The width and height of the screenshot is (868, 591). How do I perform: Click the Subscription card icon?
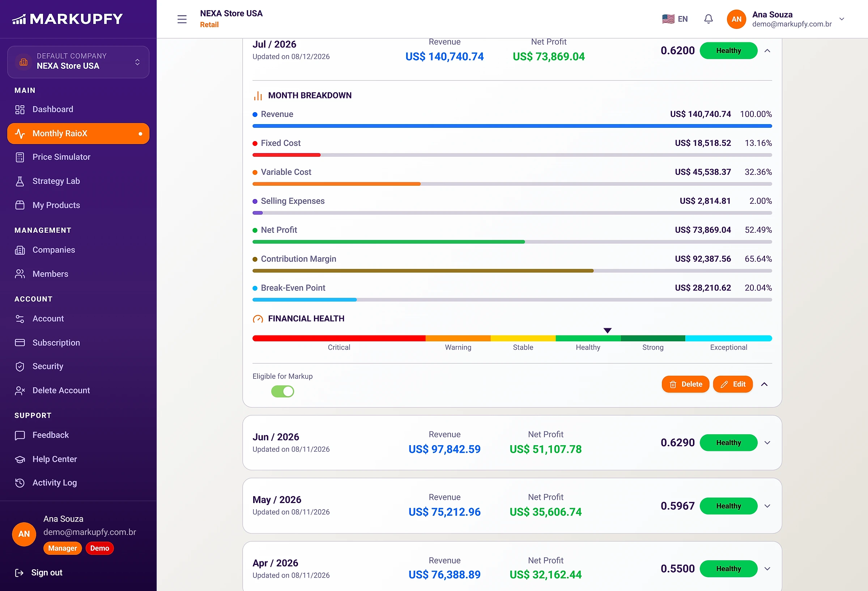click(x=20, y=343)
